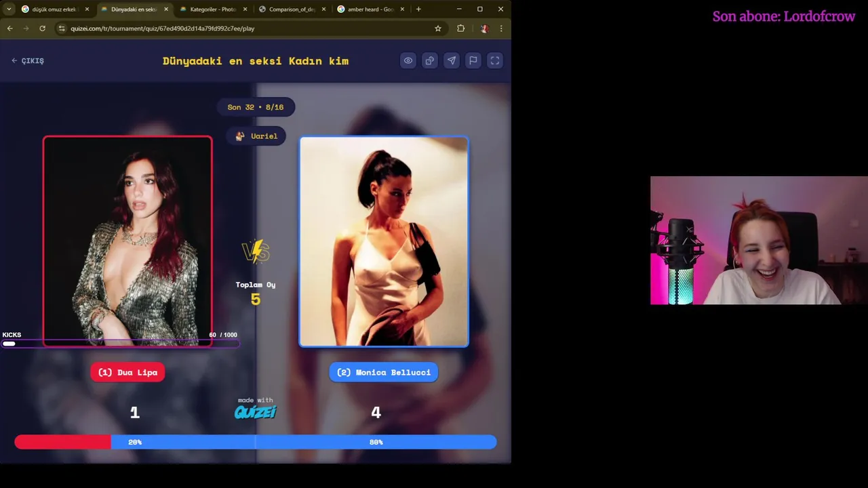This screenshot has height=488, width=868.
Task: Click the Toplam Oy count 5
Action: (256, 299)
